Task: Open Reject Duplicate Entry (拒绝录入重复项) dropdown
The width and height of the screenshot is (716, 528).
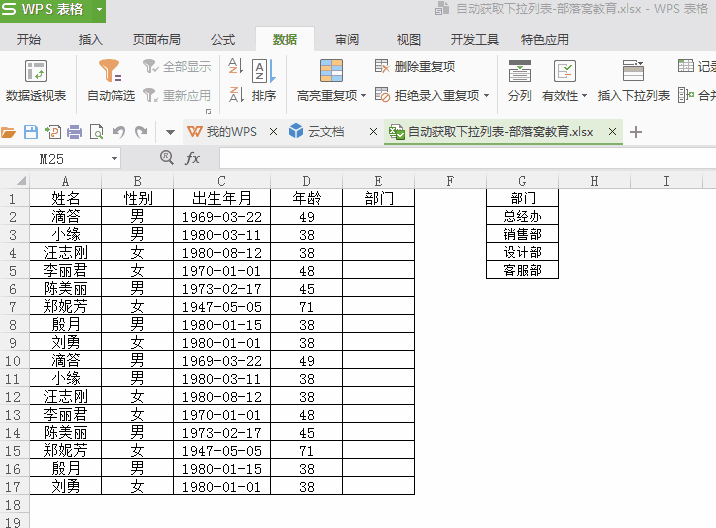Action: (x=487, y=96)
